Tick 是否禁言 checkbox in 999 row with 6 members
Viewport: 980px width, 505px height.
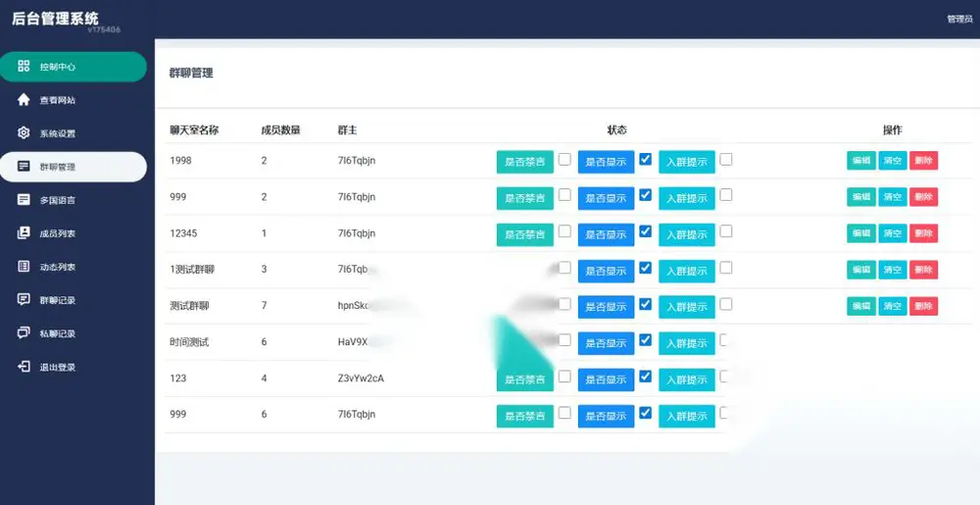point(564,413)
